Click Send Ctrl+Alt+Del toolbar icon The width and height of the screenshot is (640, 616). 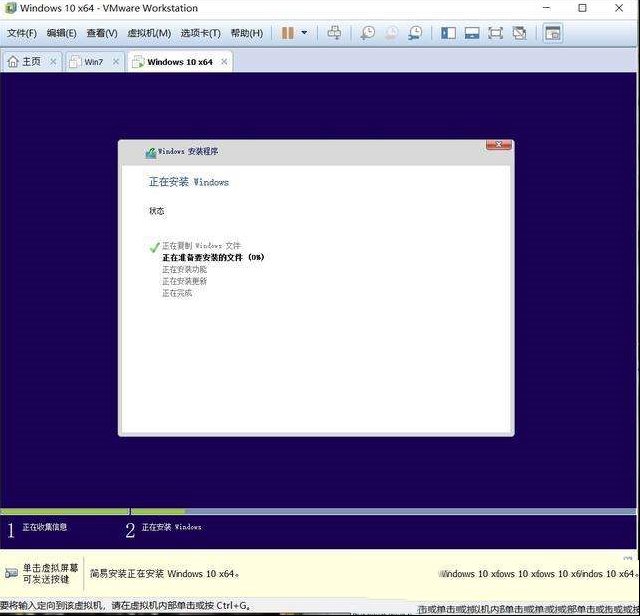(334, 33)
